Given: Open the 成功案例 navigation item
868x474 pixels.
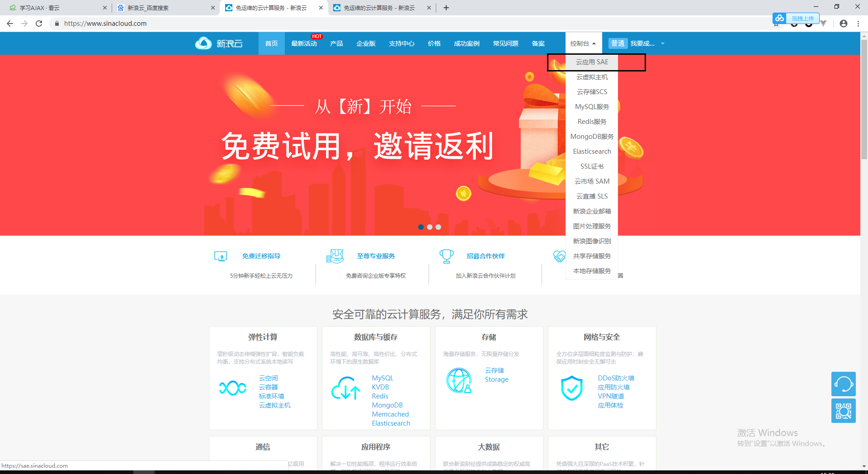Looking at the screenshot, I should [x=467, y=43].
